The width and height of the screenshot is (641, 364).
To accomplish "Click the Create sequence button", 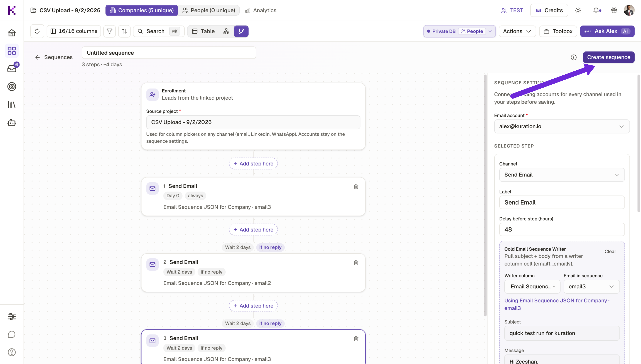I will click(609, 57).
